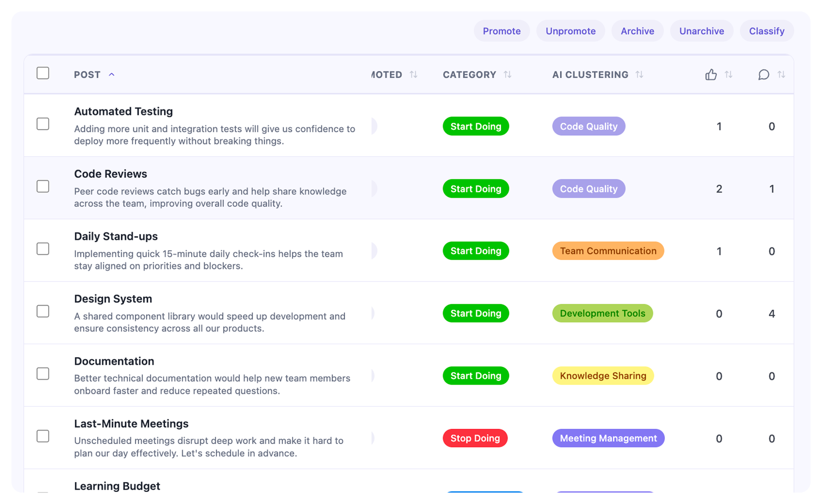This screenshot has height=504, width=822.
Task: Click the Start Doing badge on Code Reviews
Action: click(x=476, y=188)
